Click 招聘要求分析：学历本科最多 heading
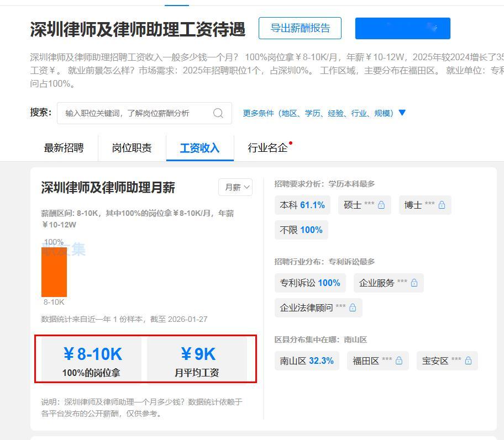This screenshot has width=504, height=440. tap(324, 184)
